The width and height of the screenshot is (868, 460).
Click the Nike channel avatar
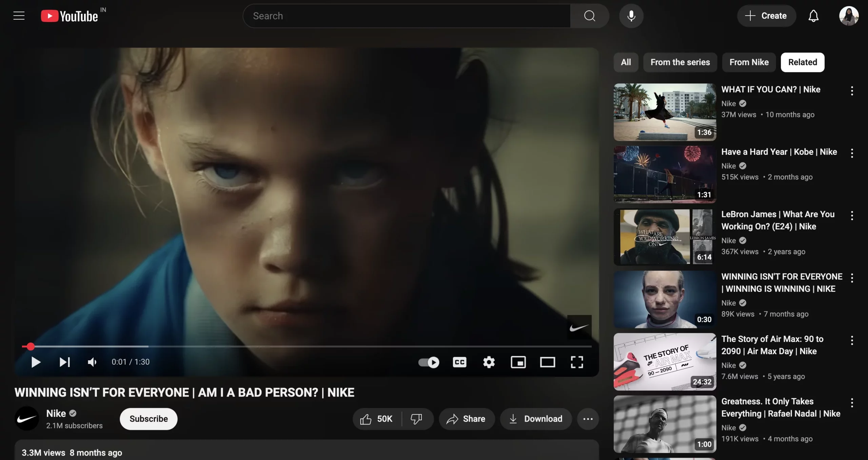click(27, 419)
